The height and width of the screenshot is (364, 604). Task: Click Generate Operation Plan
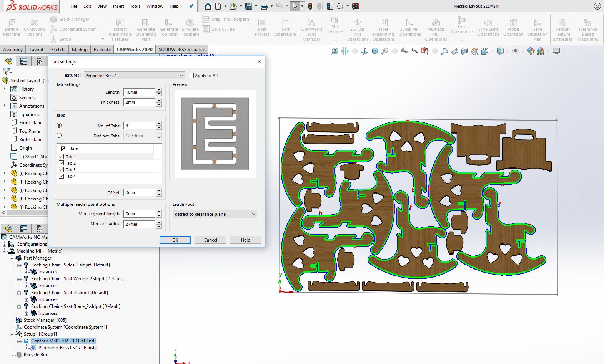(x=146, y=30)
